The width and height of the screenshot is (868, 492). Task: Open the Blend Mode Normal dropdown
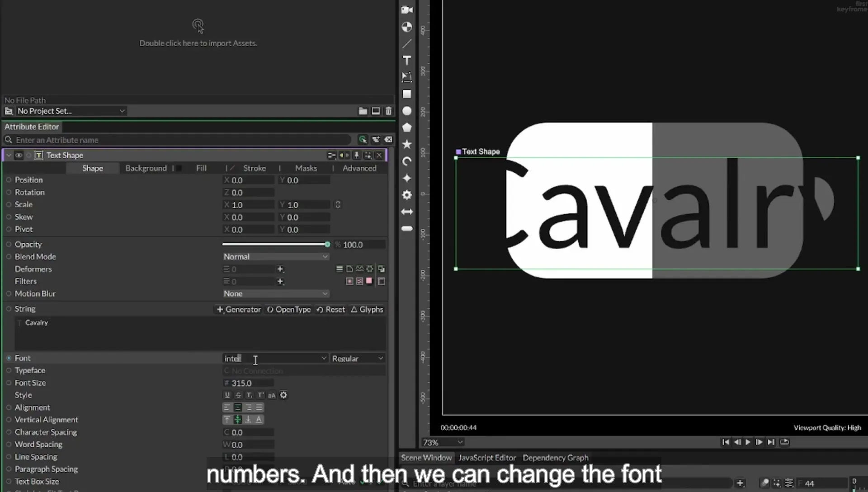(x=275, y=256)
